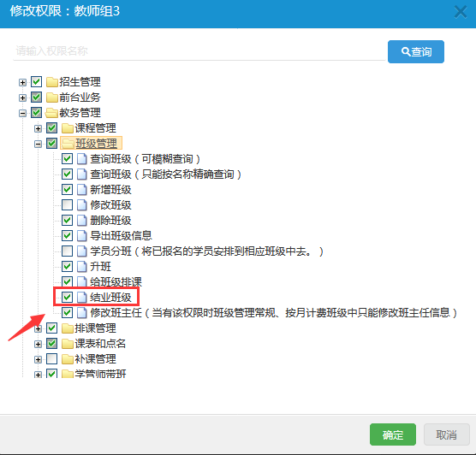Click the 前台业务 folder icon
This screenshot has height=455, width=476.
click(52, 97)
